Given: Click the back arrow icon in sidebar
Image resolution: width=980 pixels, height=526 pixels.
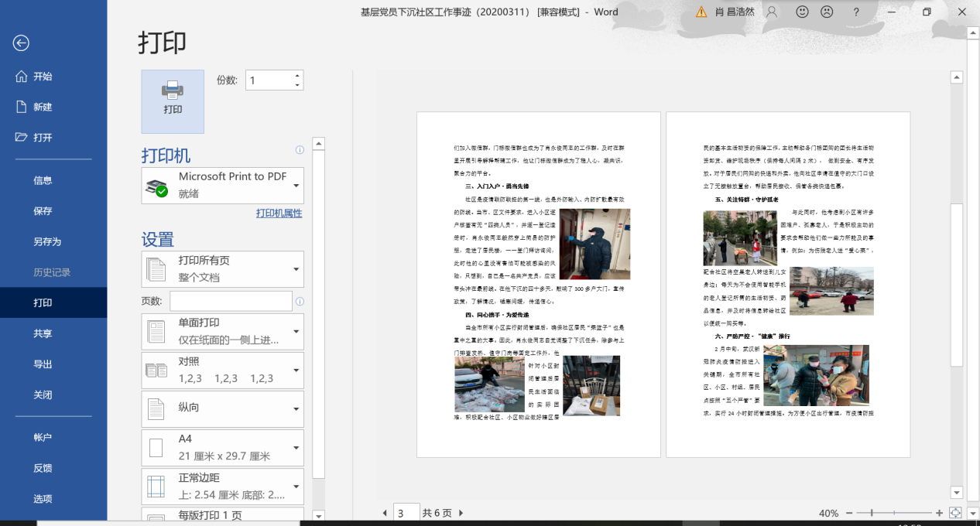Looking at the screenshot, I should click(x=21, y=43).
